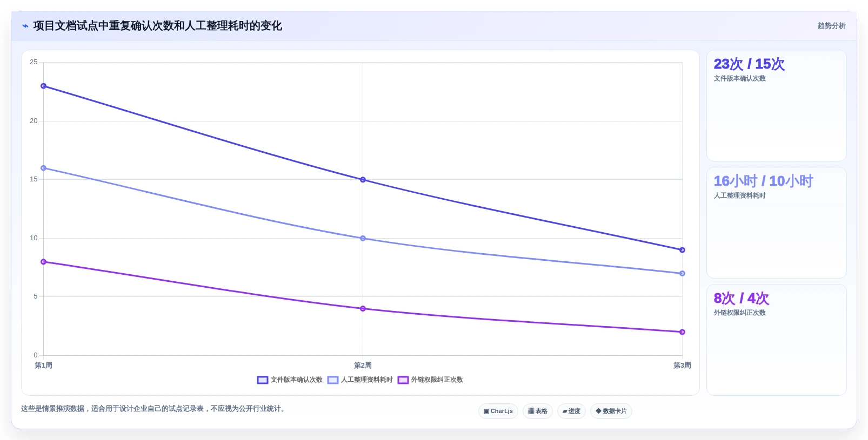Image resolution: width=868 pixels, height=440 pixels.
Task: Click the y-axis label 15
Action: tap(34, 179)
